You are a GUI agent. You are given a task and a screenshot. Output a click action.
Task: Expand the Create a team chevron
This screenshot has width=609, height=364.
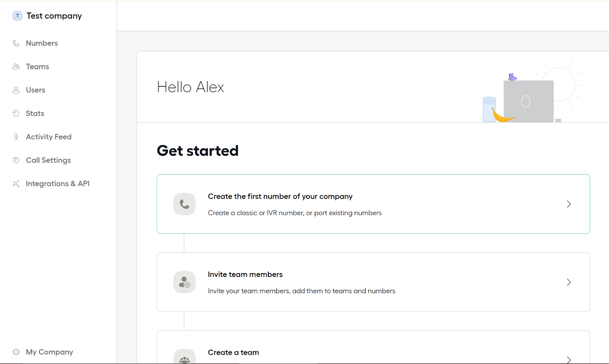pyautogui.click(x=569, y=359)
